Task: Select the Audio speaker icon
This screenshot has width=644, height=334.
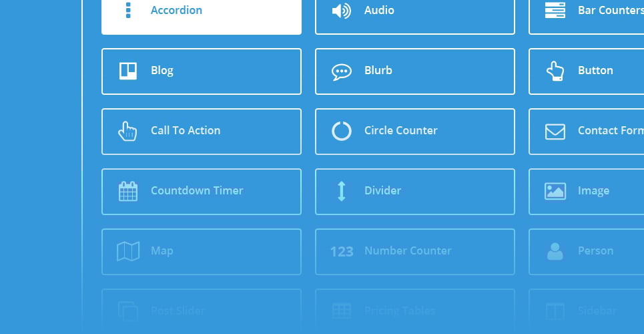Action: (x=341, y=11)
